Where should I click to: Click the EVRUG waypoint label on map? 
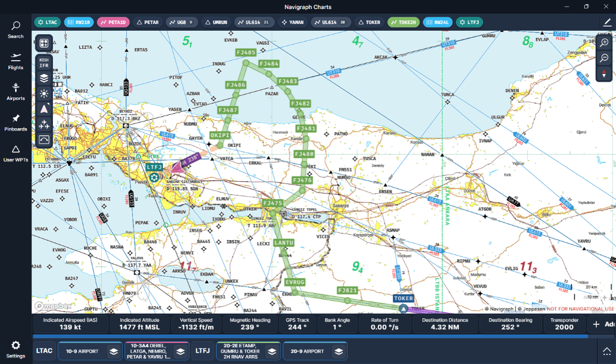(295, 282)
